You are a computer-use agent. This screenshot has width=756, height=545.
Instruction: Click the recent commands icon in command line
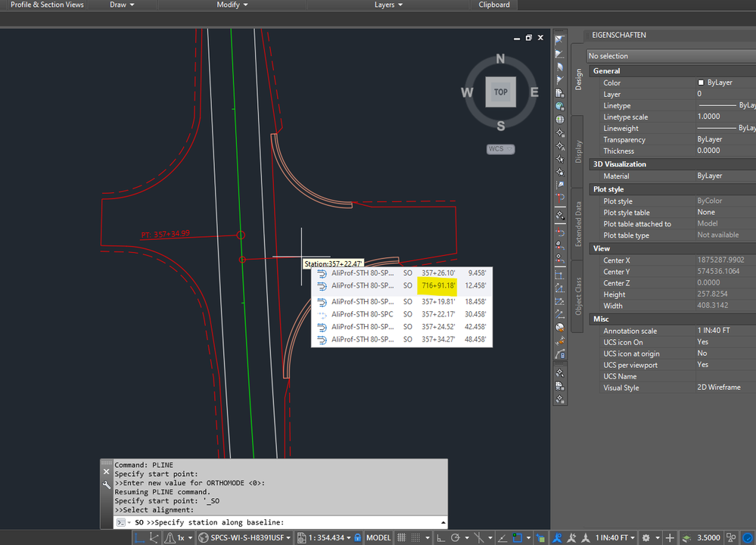[x=122, y=522]
